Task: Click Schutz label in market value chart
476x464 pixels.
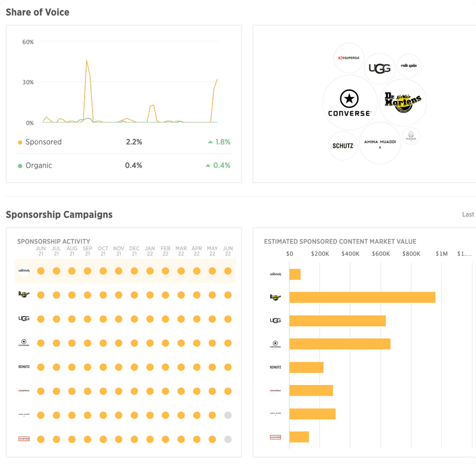Action: 275,367
